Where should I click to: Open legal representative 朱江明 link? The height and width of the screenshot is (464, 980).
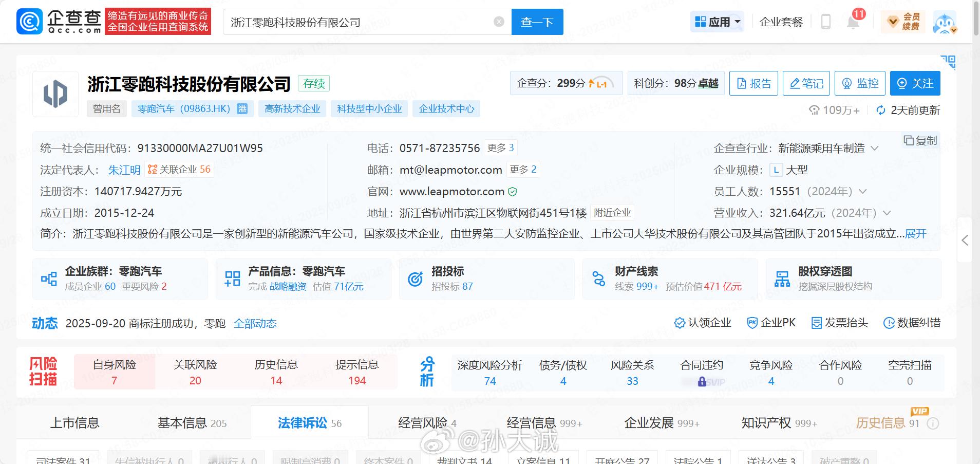(124, 170)
